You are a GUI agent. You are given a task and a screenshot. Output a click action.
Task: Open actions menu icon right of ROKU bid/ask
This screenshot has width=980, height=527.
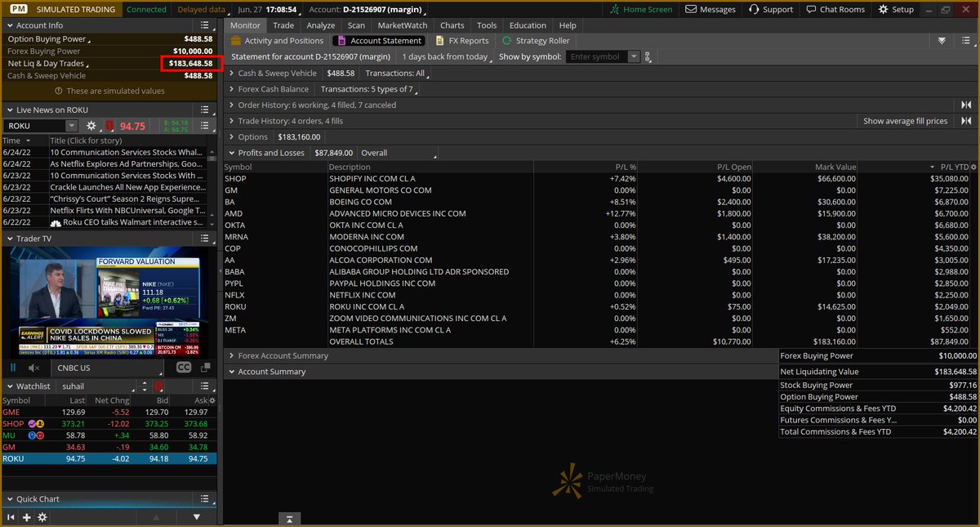(207, 126)
